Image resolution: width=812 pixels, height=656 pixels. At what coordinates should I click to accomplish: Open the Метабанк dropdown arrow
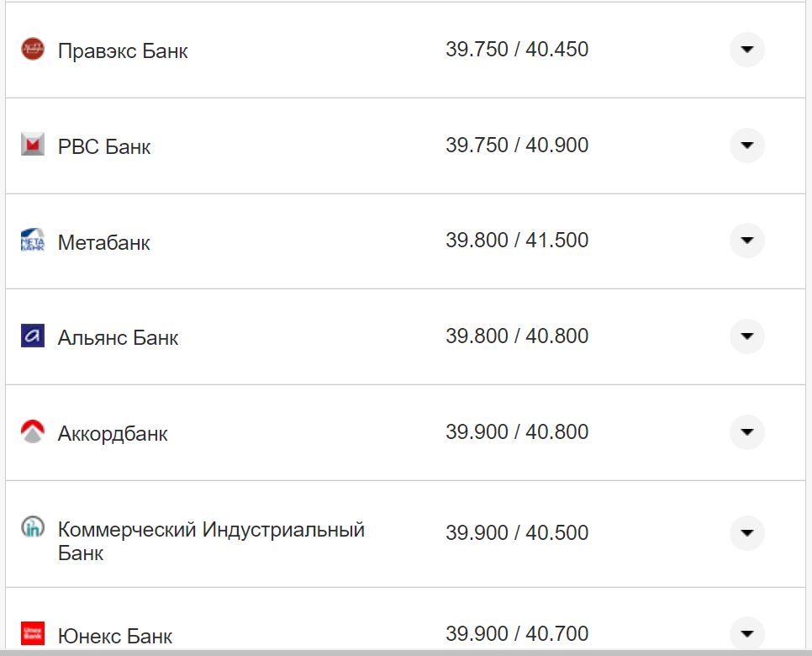click(746, 241)
